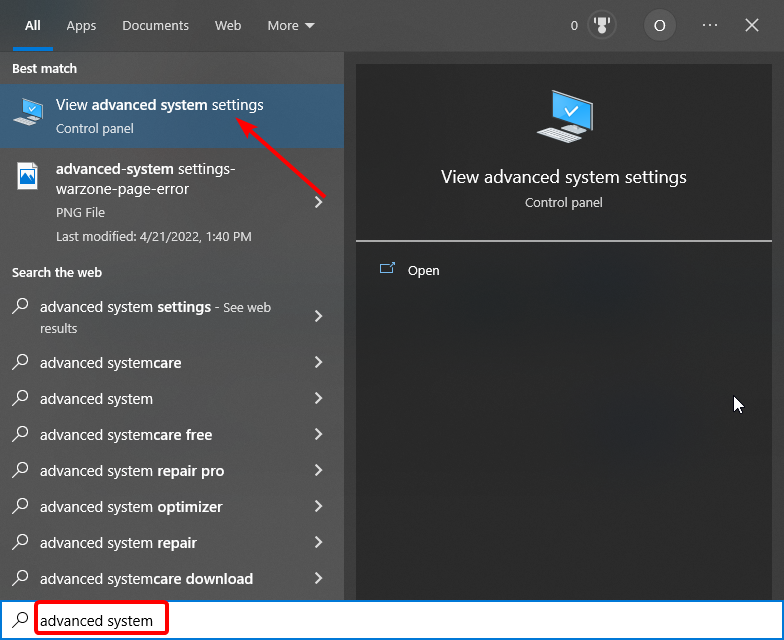Screen dimensions: 784x640
Task: Expand arrow for advanced system repair
Action: (318, 542)
